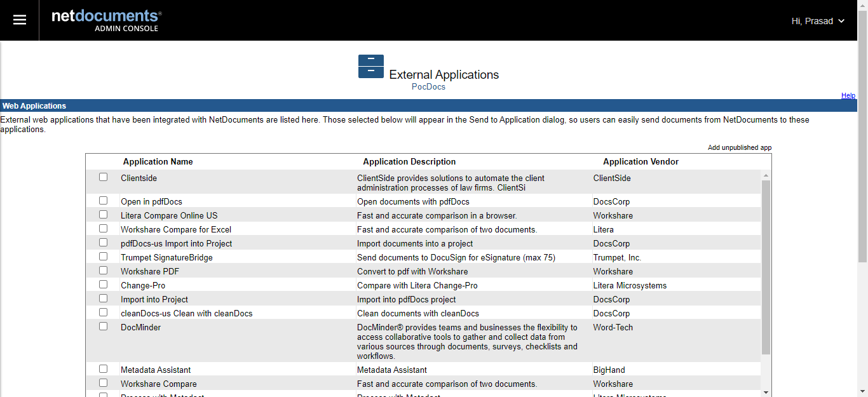The height and width of the screenshot is (397, 868).
Task: Tick the Litera Compare Online US checkbox
Action: tap(104, 215)
